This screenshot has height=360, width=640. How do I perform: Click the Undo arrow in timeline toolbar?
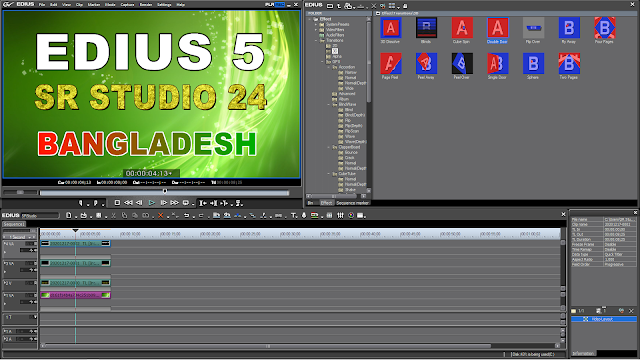[x=186, y=215]
